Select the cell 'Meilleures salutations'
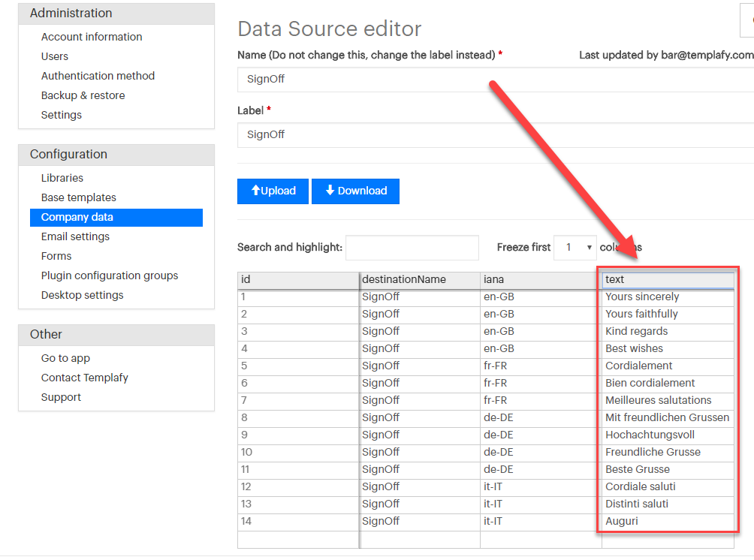Image resolution: width=754 pixels, height=560 pixels. point(668,401)
